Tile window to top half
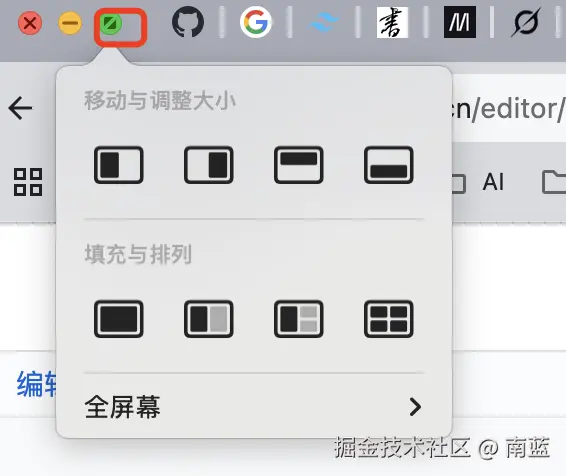The height and width of the screenshot is (476, 566). pos(299,165)
